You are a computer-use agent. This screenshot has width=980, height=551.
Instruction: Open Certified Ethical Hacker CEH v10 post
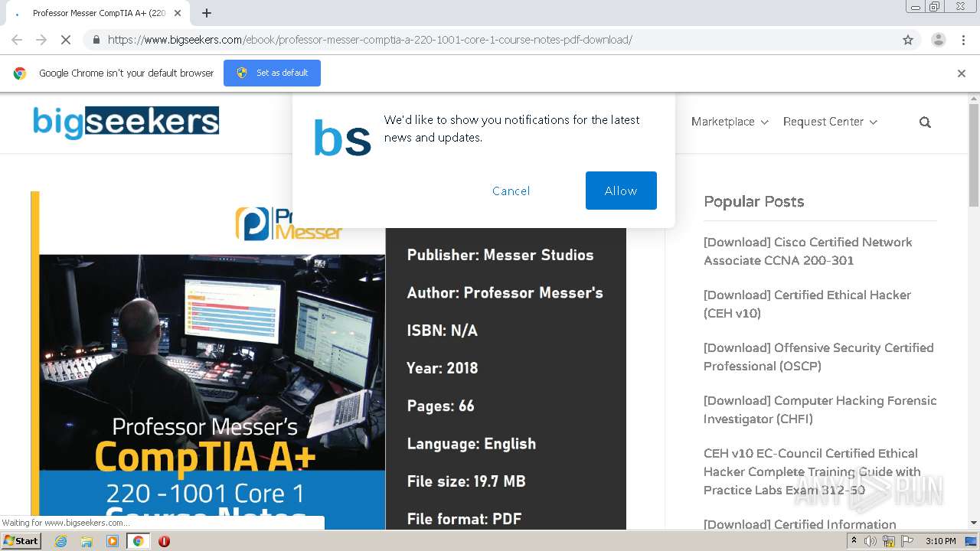pyautogui.click(x=807, y=304)
